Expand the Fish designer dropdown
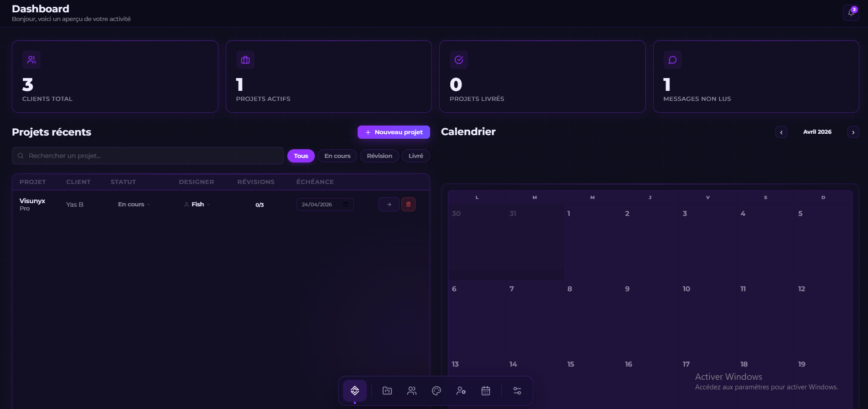The image size is (868, 409). point(197,204)
